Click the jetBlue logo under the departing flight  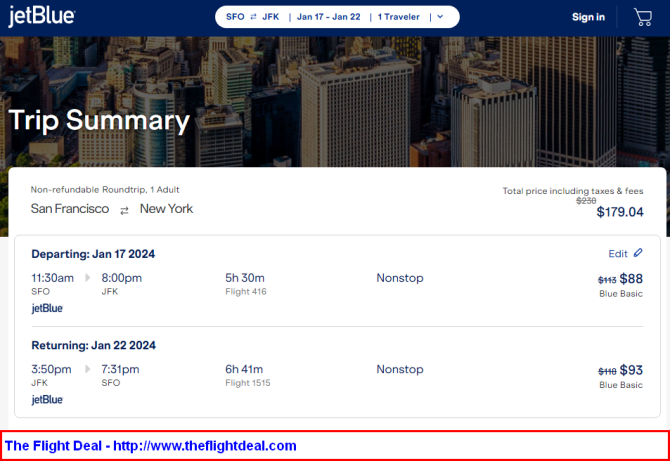(x=47, y=308)
